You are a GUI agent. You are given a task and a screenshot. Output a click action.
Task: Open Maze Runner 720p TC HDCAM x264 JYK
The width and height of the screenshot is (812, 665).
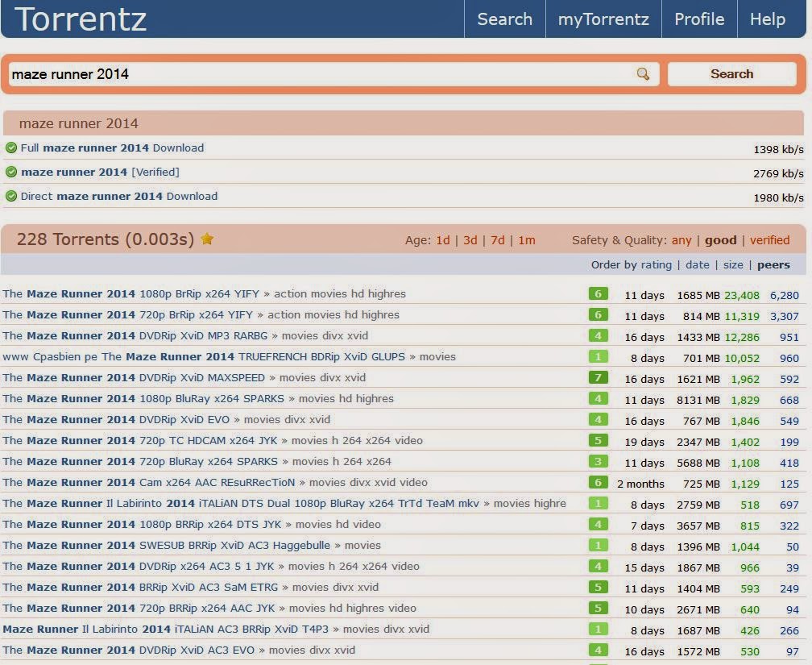(140, 441)
